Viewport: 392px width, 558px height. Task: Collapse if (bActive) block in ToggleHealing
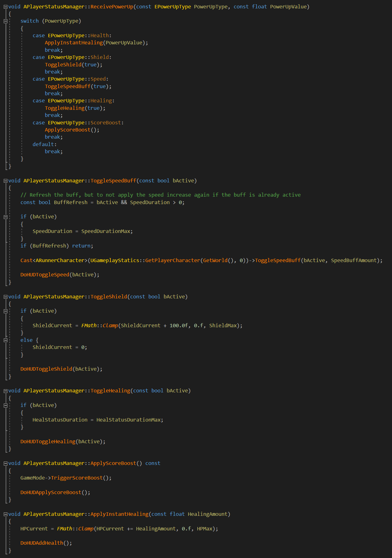click(x=6, y=405)
